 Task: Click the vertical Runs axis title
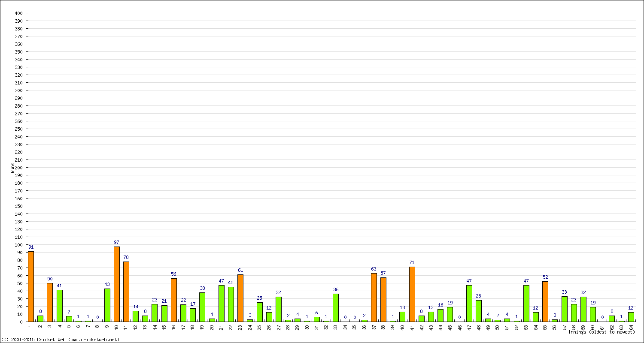coord(12,168)
